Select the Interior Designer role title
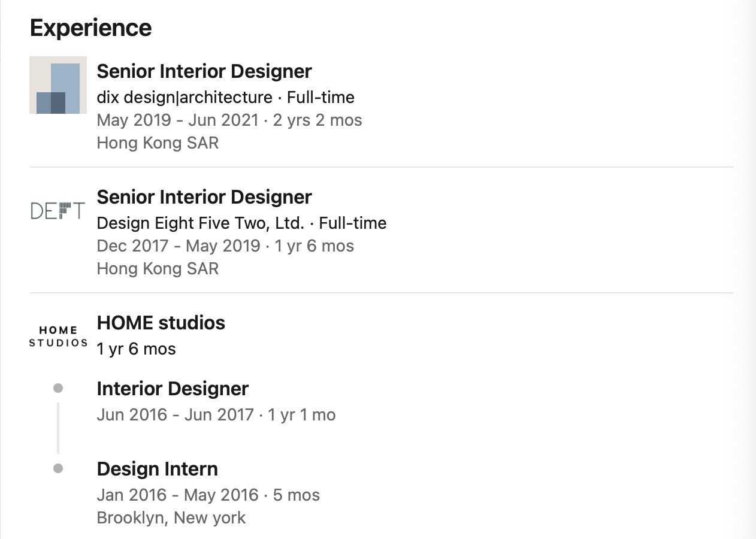Image resolution: width=756 pixels, height=539 pixels. 173,389
